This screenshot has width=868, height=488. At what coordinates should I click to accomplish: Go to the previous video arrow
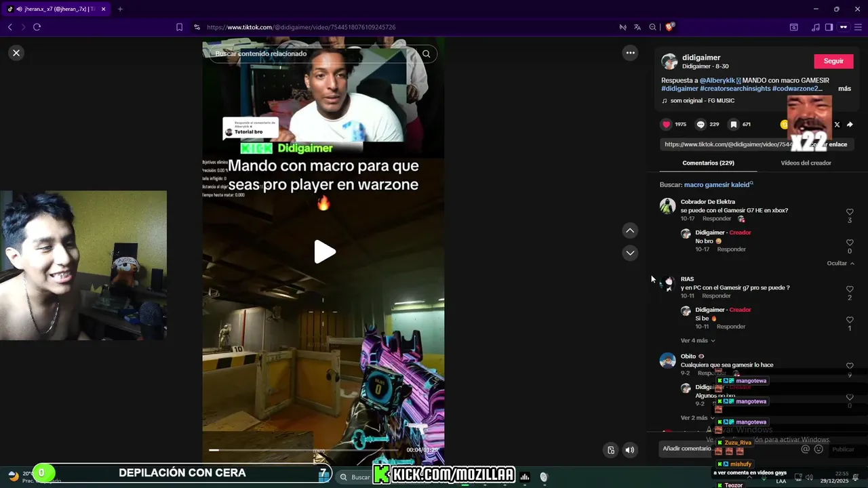pyautogui.click(x=630, y=231)
